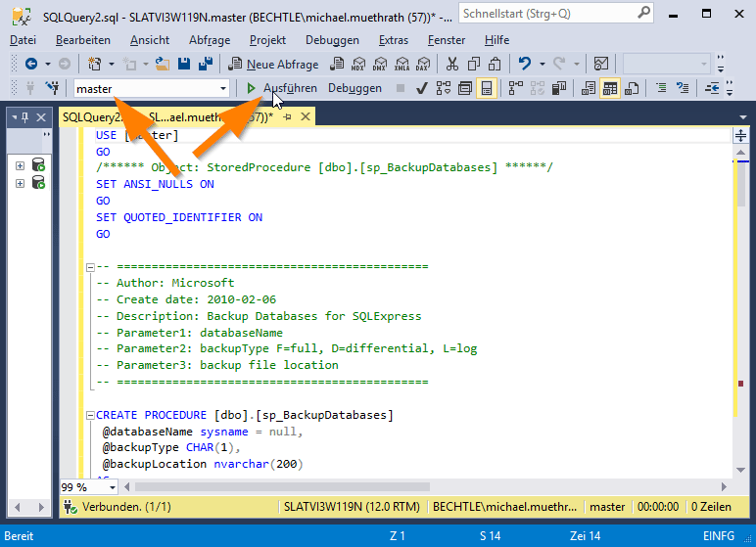Screen dimensions: 756x547
Task: Expand the first server tree node
Action: [20, 164]
